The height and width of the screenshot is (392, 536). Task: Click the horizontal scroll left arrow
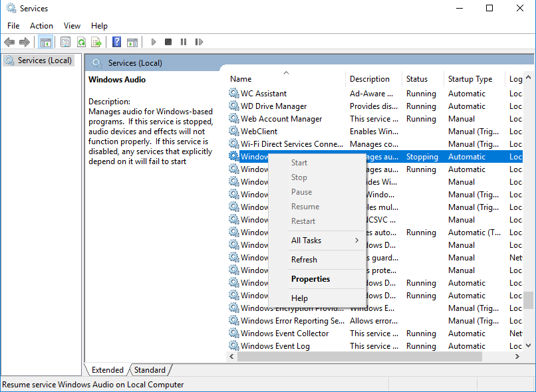(232, 357)
